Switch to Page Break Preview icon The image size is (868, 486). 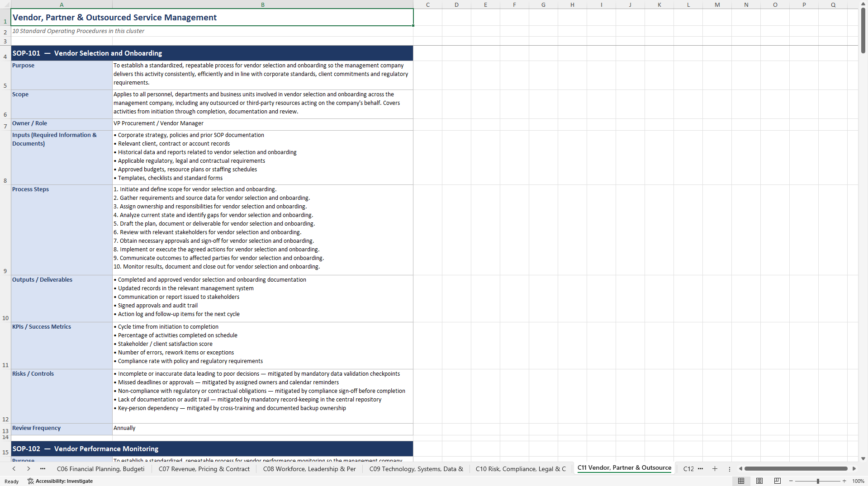tap(778, 481)
